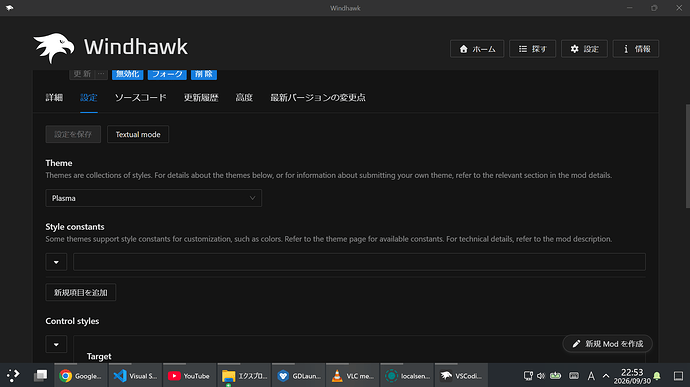The image size is (690, 387).
Task: Click the 削除 (Remove) mod button
Action: tap(204, 74)
